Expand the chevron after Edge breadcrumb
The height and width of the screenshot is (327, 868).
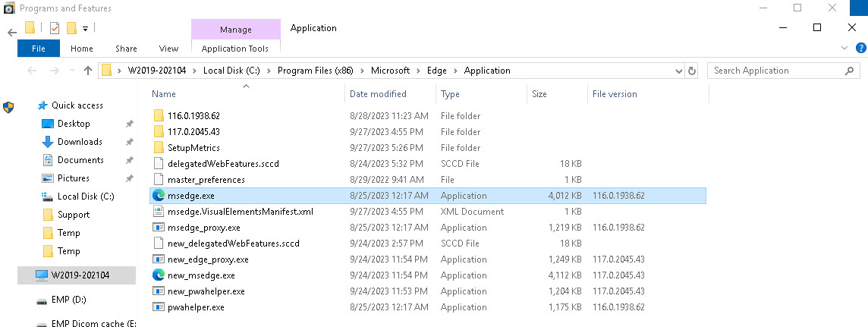coord(456,71)
